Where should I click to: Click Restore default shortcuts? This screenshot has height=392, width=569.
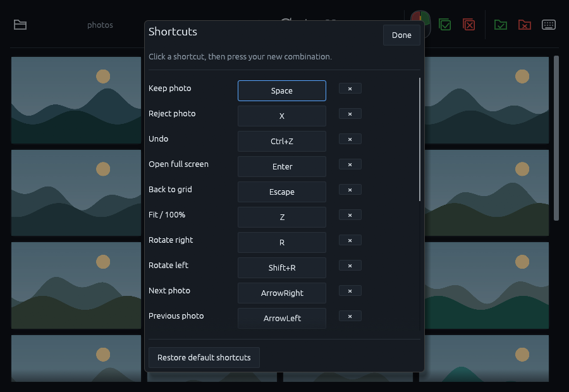click(x=204, y=357)
